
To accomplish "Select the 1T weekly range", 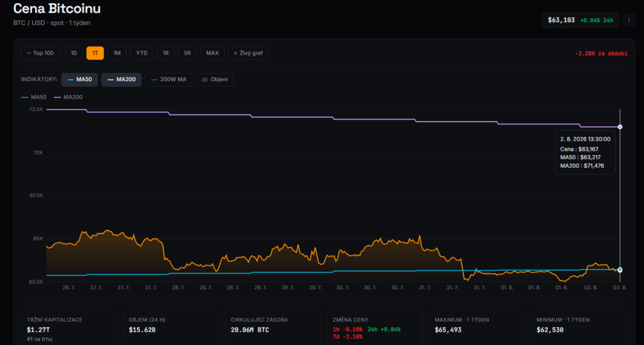I will pos(95,53).
